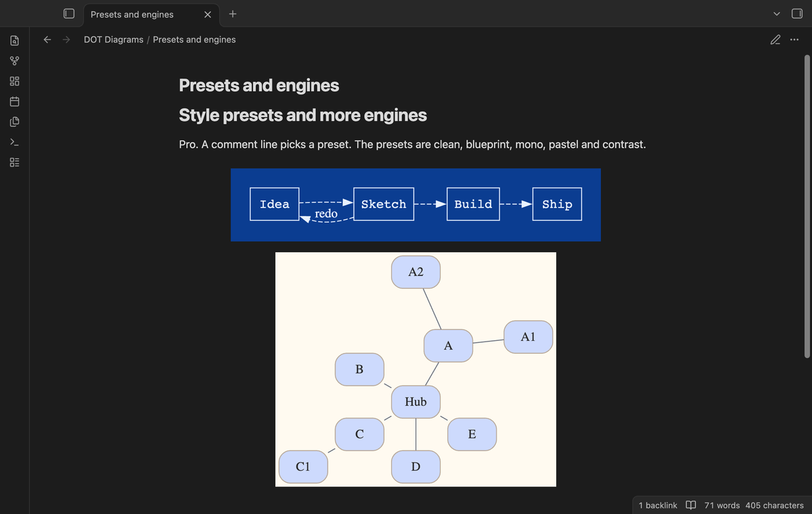Click the B node in pastel graph
The width and height of the screenshot is (812, 514).
point(359,369)
